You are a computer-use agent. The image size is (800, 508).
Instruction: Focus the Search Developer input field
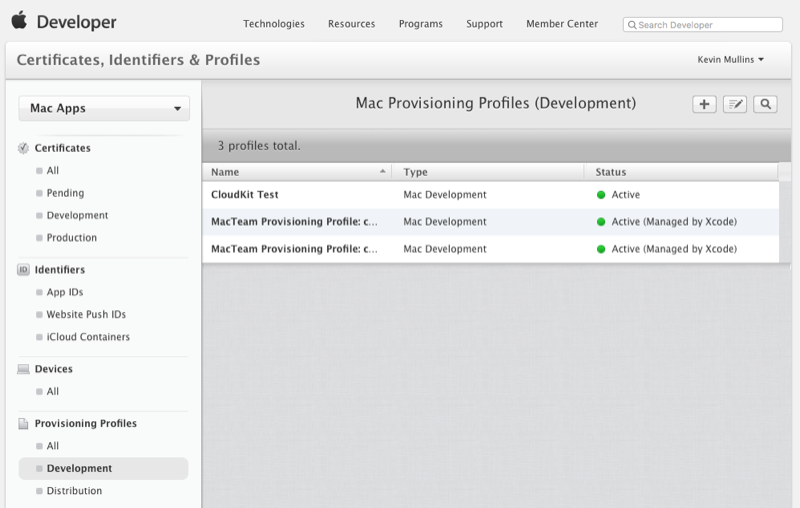703,24
